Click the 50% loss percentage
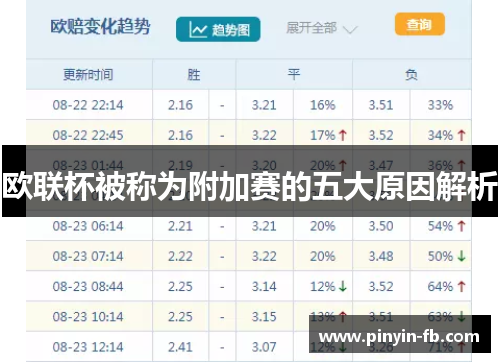500x362 pixels. coord(440,256)
